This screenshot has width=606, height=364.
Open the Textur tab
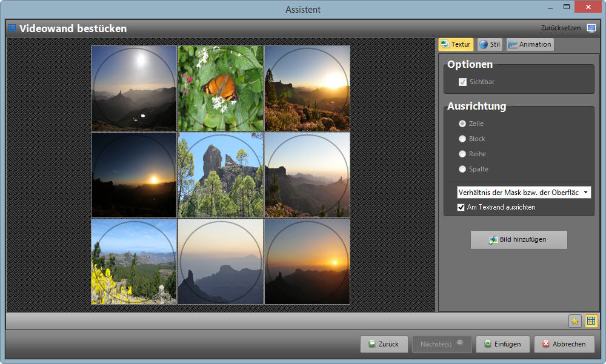tap(456, 45)
